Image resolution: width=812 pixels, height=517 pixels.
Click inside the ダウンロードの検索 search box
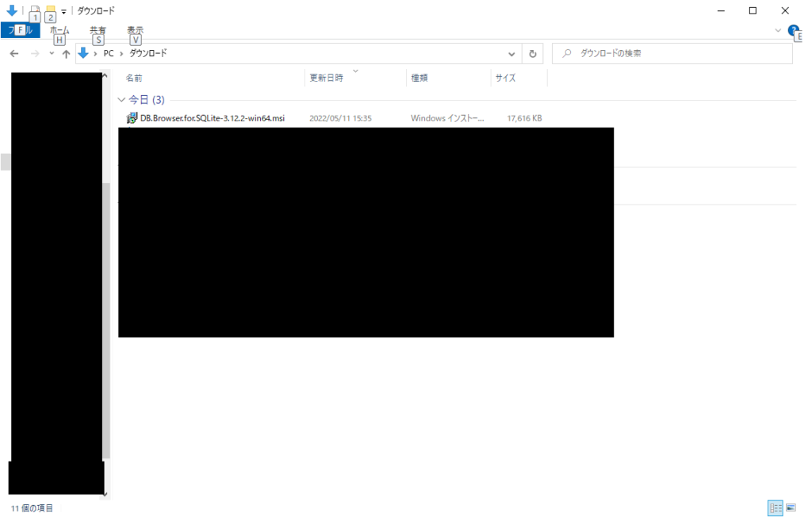[672, 53]
